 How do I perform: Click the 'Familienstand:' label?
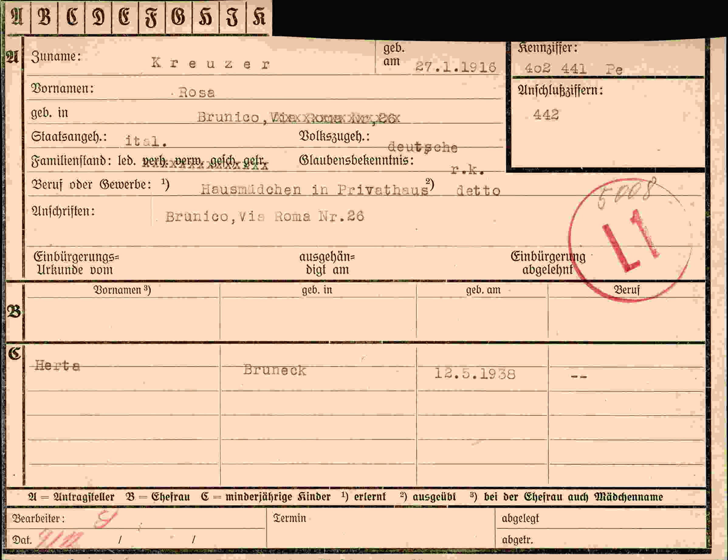pyautogui.click(x=71, y=161)
